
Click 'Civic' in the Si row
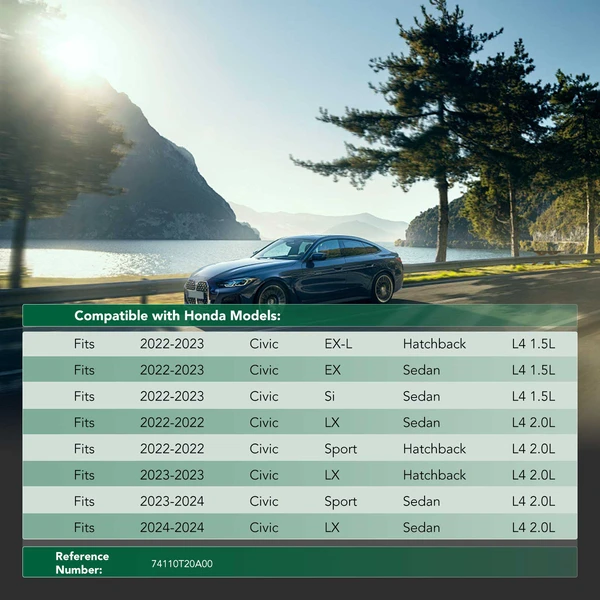(x=264, y=396)
